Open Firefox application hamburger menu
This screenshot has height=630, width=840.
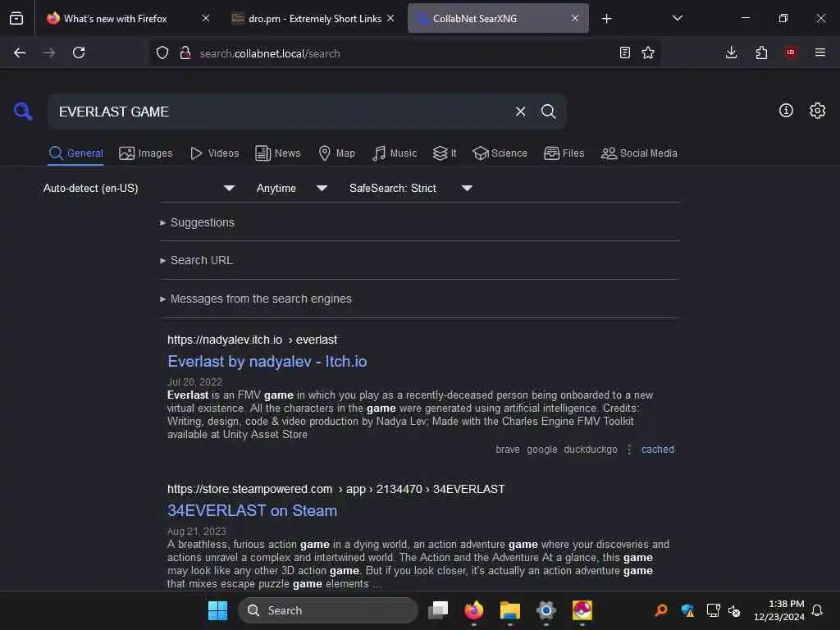tap(819, 52)
